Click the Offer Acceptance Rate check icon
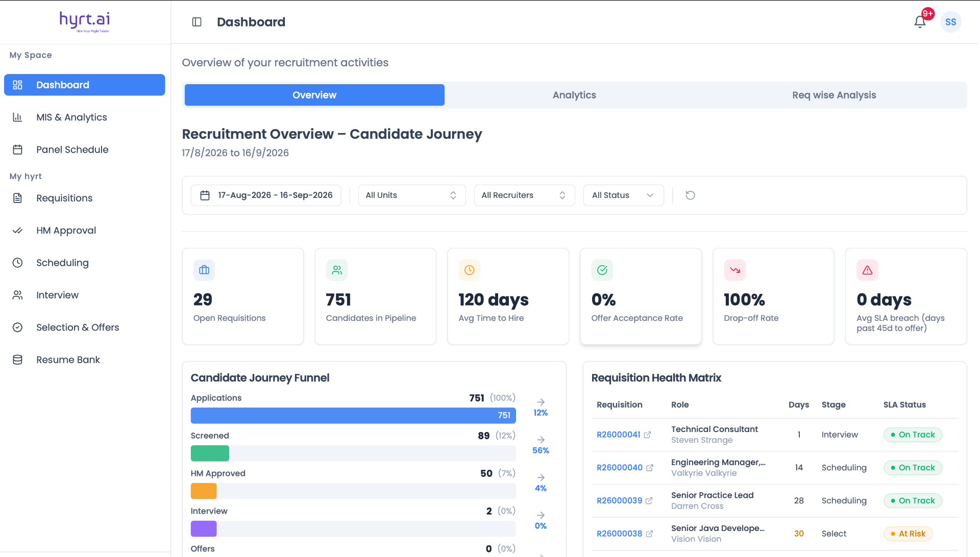980x557 pixels. point(602,270)
